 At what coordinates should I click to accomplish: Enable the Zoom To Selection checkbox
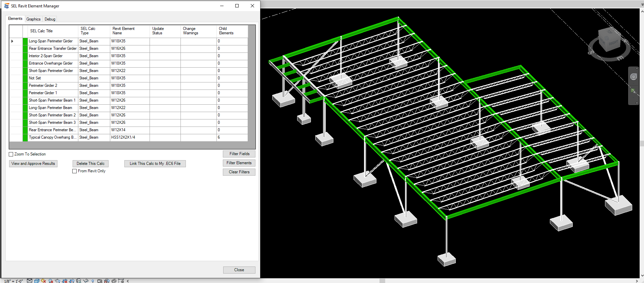point(11,154)
